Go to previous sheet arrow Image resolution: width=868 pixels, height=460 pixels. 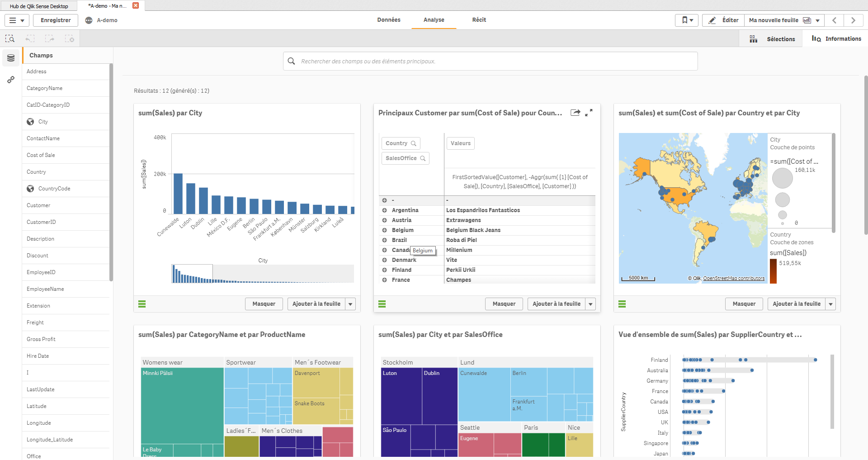(835, 20)
